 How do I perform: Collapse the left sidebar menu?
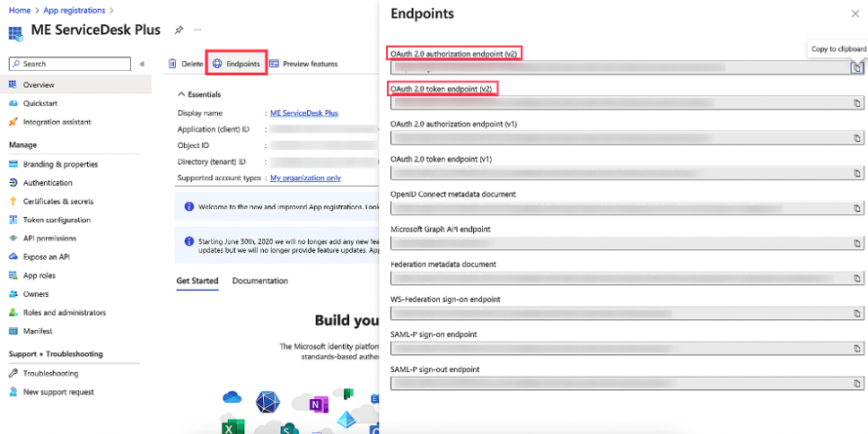[142, 64]
